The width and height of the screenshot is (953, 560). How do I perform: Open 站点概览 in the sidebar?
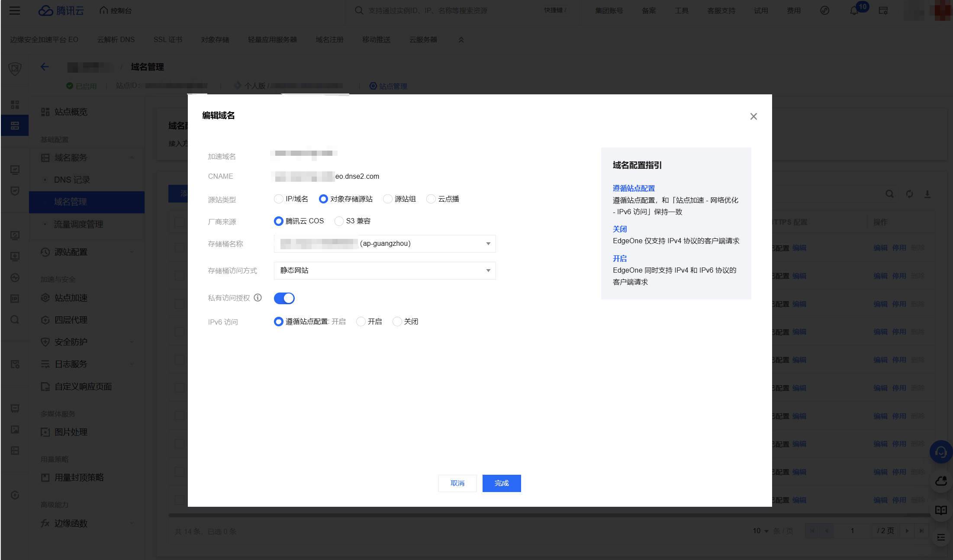coord(71,112)
